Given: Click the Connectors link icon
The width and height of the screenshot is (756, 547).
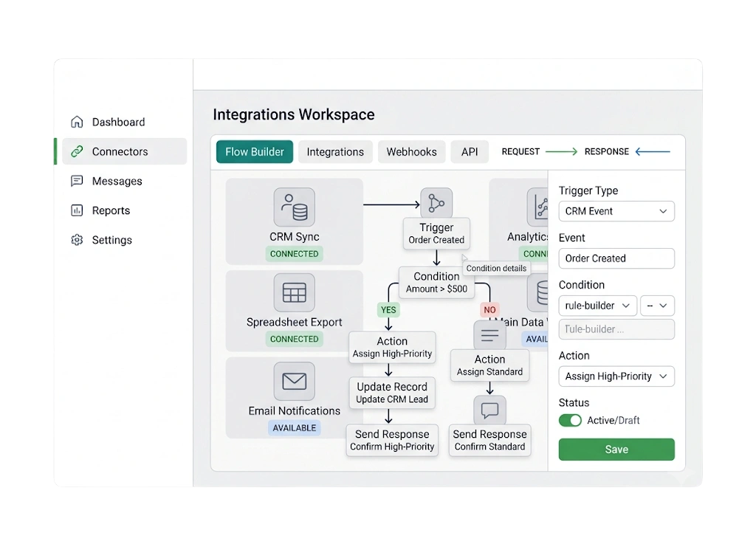Looking at the screenshot, I should point(77,151).
